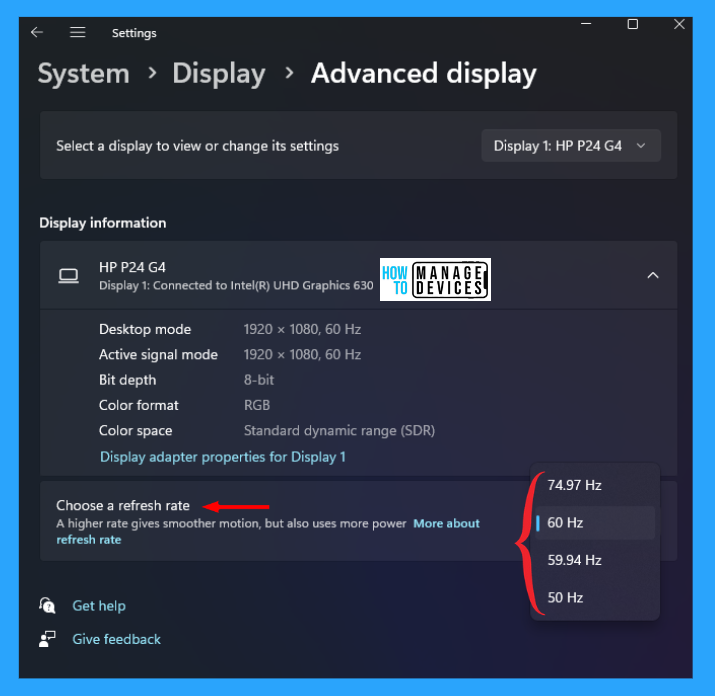
Task: Click the Desktop mode label
Action: (145, 329)
